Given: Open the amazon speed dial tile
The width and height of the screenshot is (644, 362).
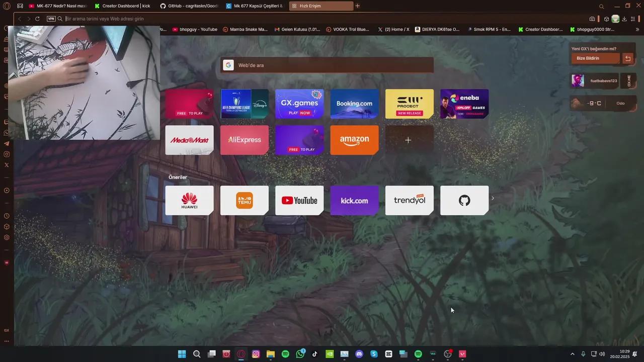Looking at the screenshot, I should [354, 140].
